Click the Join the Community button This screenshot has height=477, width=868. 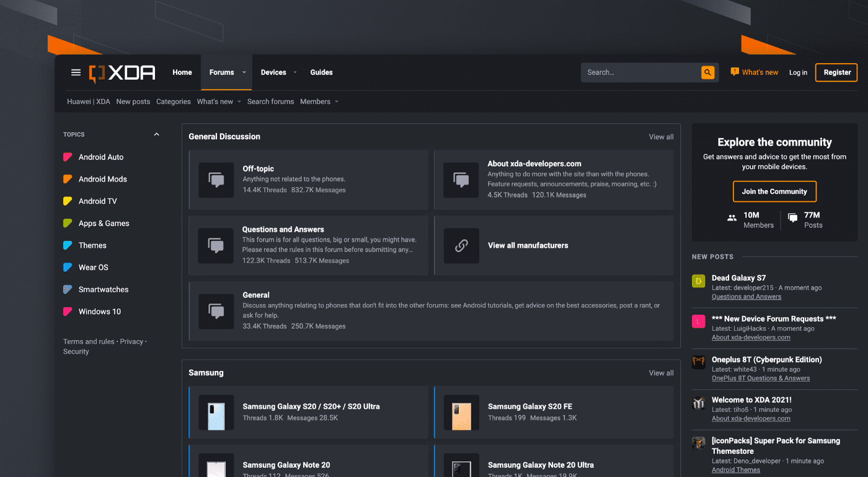click(x=774, y=191)
